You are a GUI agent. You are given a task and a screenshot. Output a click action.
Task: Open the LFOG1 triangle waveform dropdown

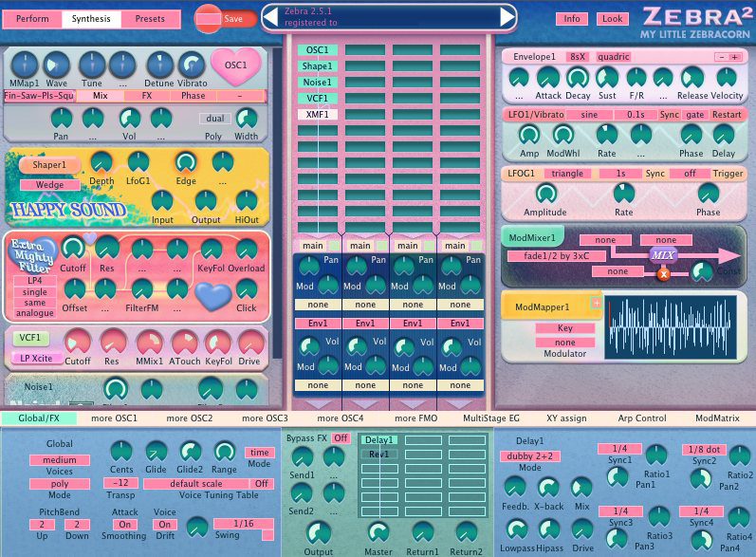[x=567, y=174]
